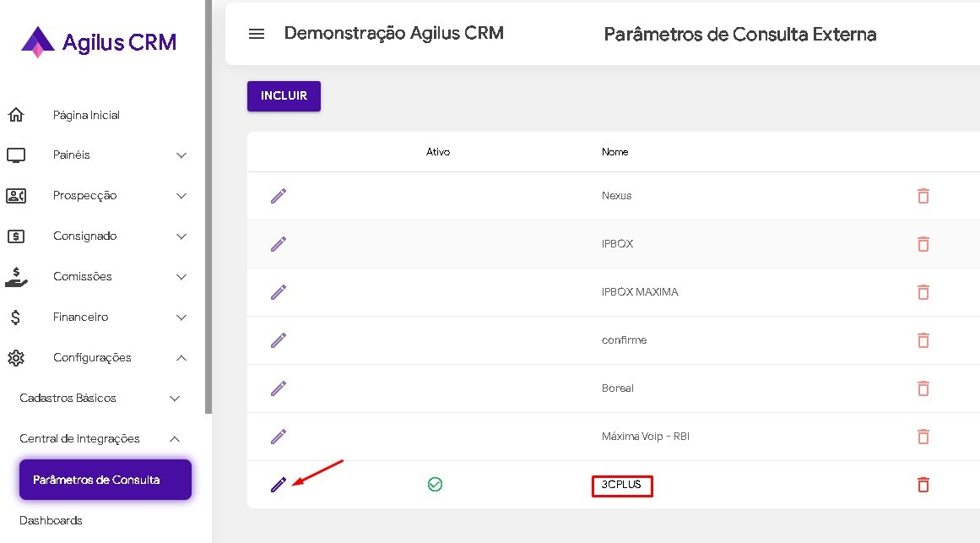Click the Prospecção contact card icon
Image resolution: width=980 pixels, height=543 pixels.
[x=16, y=196]
